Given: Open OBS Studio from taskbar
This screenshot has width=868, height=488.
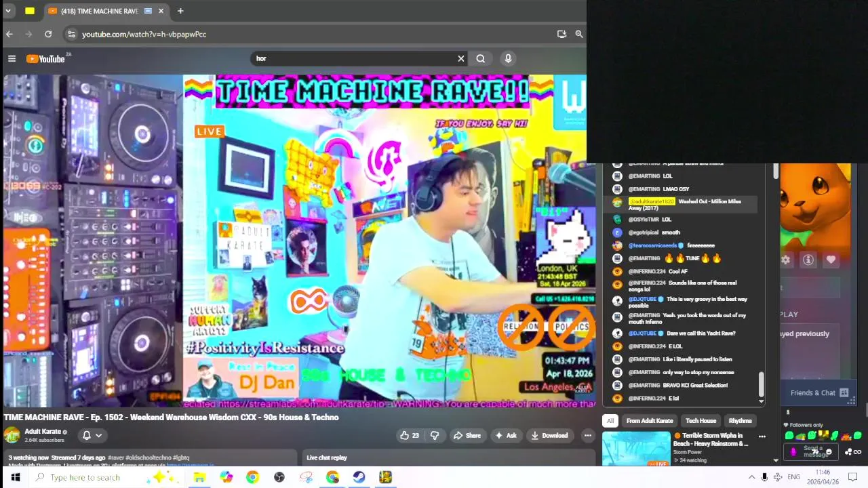Looking at the screenshot, I should [279, 477].
